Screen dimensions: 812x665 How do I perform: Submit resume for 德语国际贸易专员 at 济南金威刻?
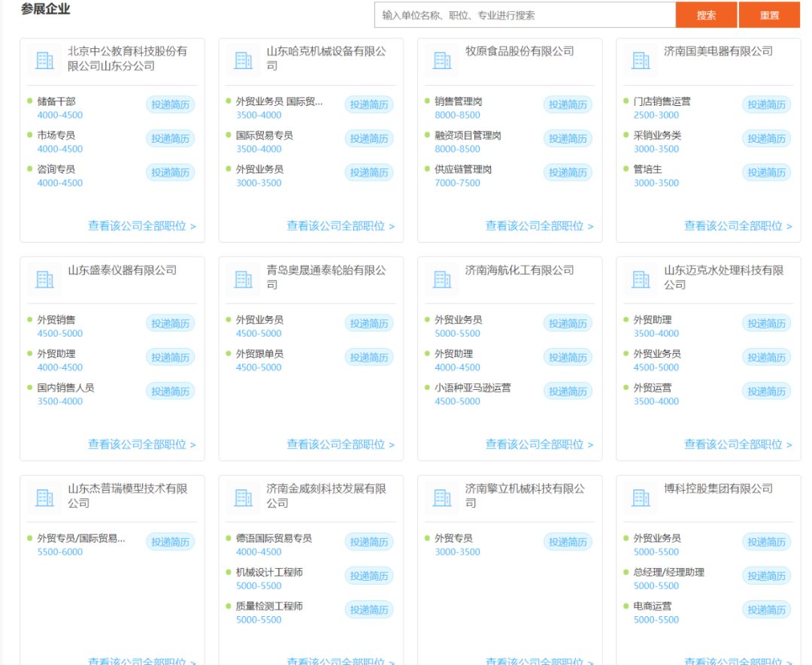click(370, 541)
